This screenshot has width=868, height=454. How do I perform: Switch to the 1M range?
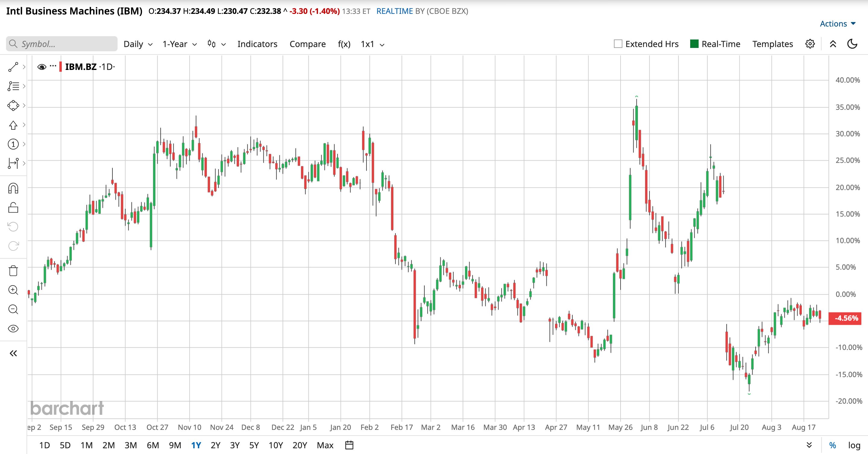(86, 445)
